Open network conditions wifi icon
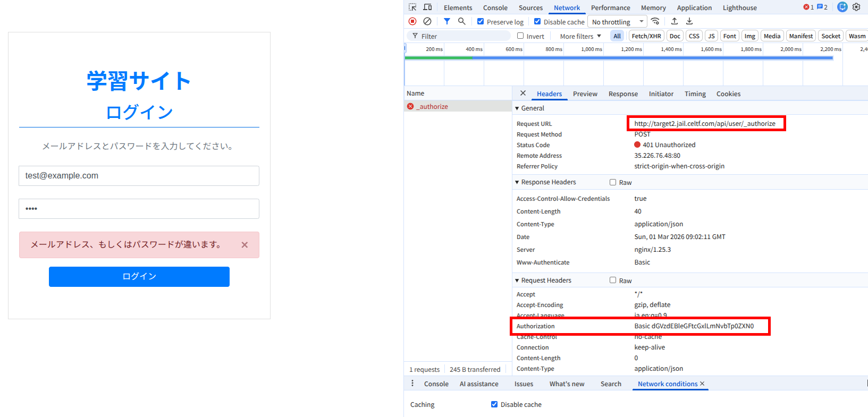Viewport: 868px width, 417px height. point(655,21)
